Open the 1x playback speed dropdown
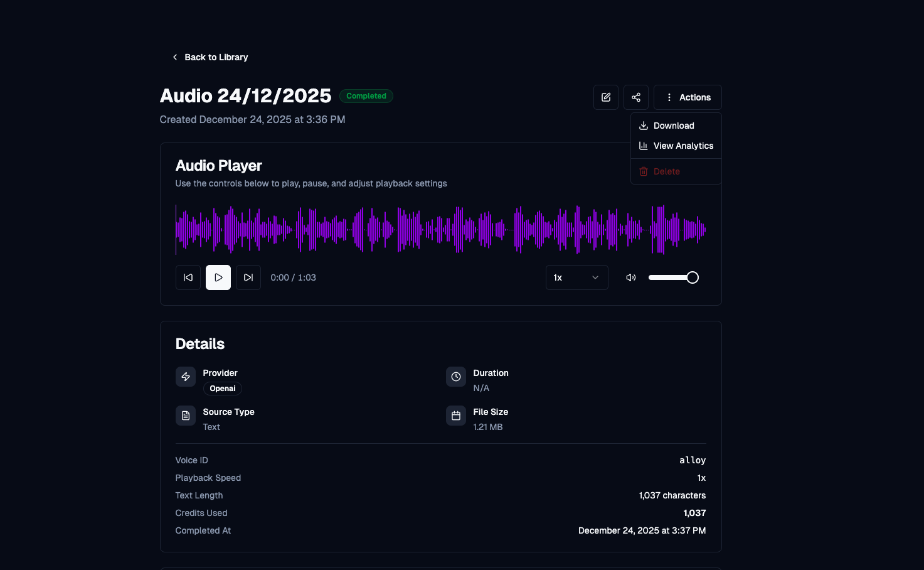This screenshot has height=570, width=924. (x=576, y=277)
